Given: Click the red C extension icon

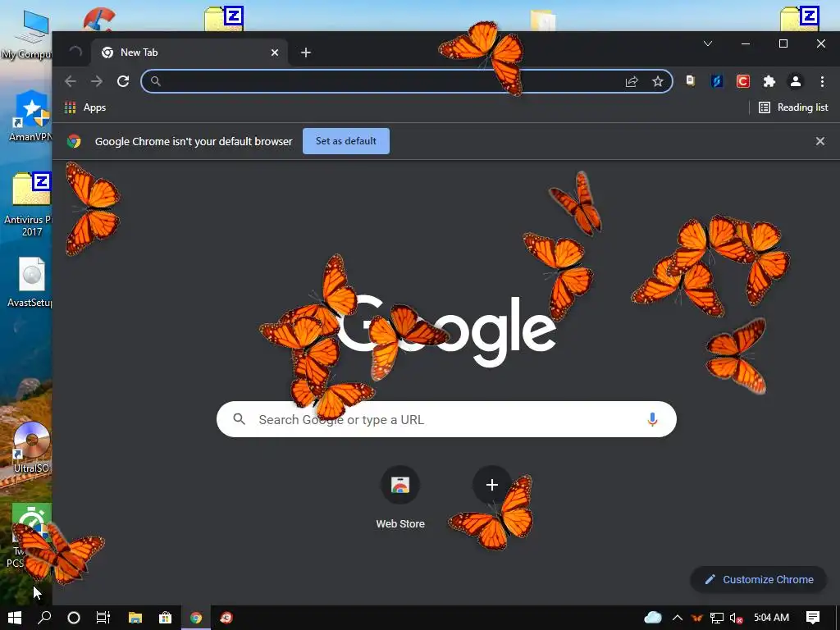Looking at the screenshot, I should [743, 81].
